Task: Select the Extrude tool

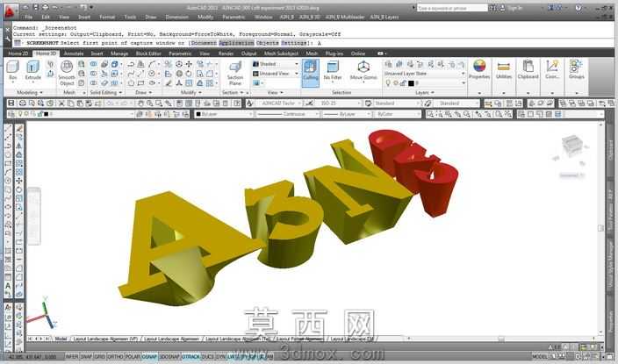Action: point(32,70)
